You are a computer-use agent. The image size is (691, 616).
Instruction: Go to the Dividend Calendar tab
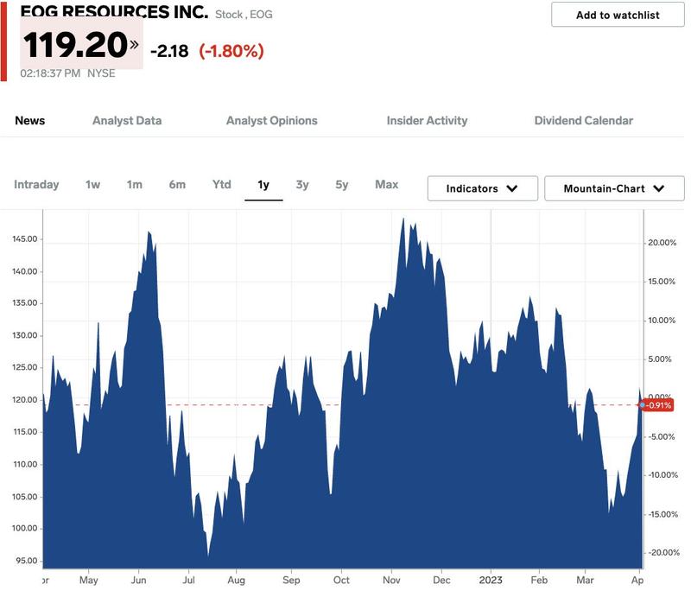(584, 120)
